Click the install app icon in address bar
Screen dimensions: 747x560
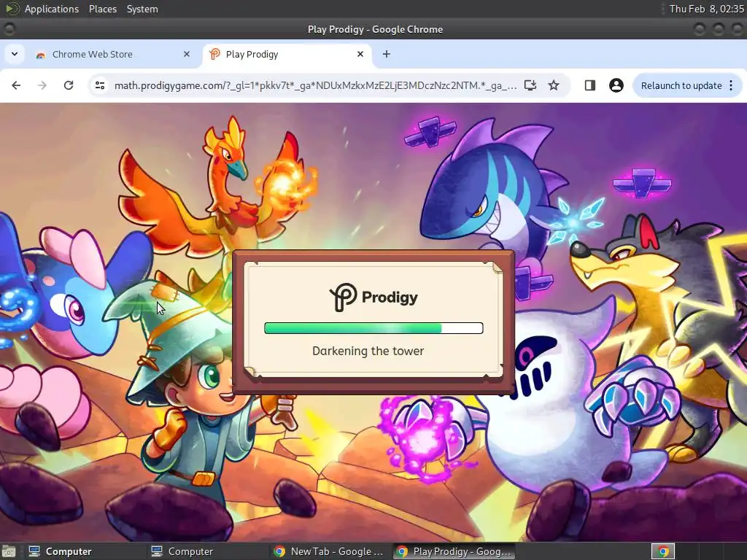pyautogui.click(x=530, y=85)
